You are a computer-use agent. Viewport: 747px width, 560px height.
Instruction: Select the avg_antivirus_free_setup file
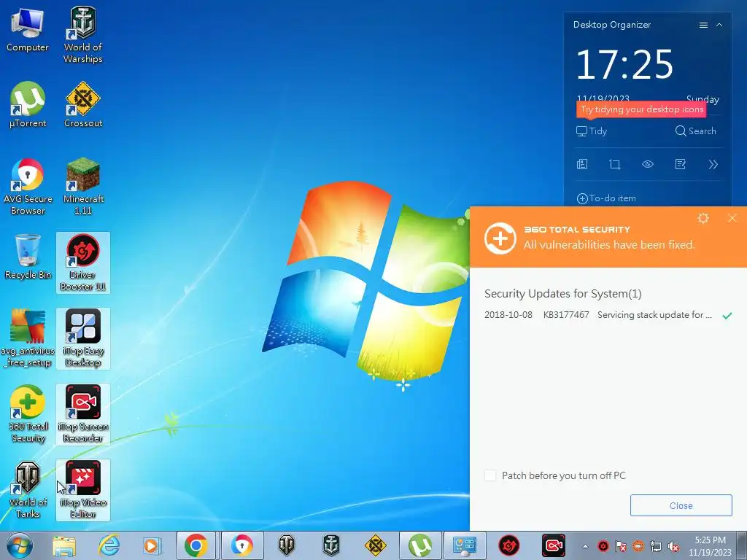pos(28,338)
